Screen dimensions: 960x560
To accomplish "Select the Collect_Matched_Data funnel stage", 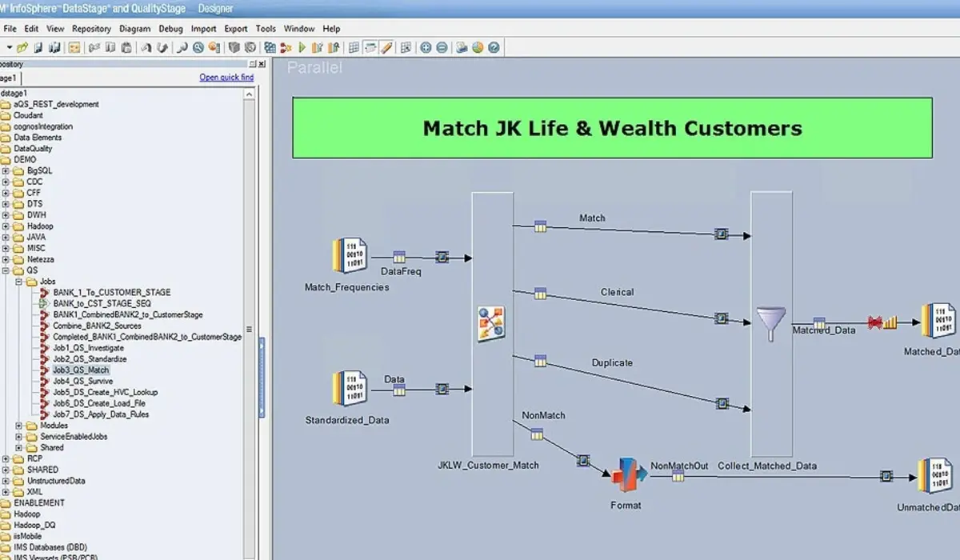I will (771, 324).
